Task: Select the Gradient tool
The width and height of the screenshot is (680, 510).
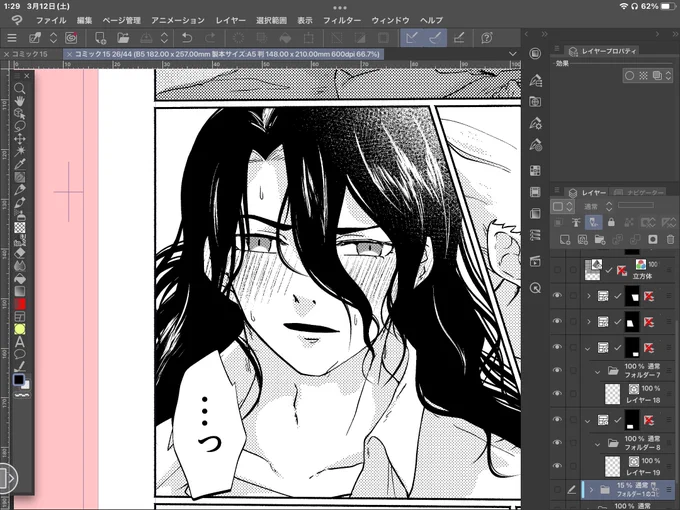Action: 20,291
